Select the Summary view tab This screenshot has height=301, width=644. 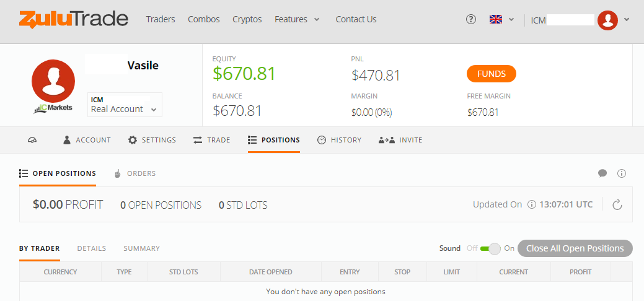tap(142, 248)
